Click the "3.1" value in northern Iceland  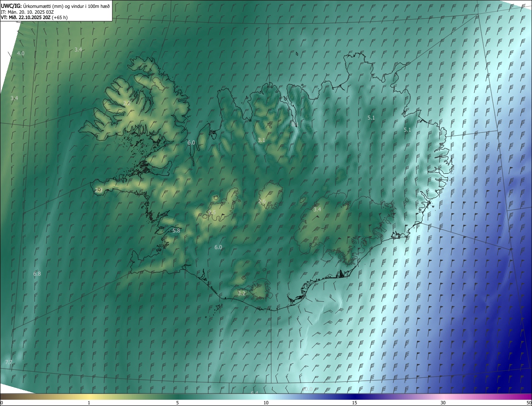click(x=261, y=140)
